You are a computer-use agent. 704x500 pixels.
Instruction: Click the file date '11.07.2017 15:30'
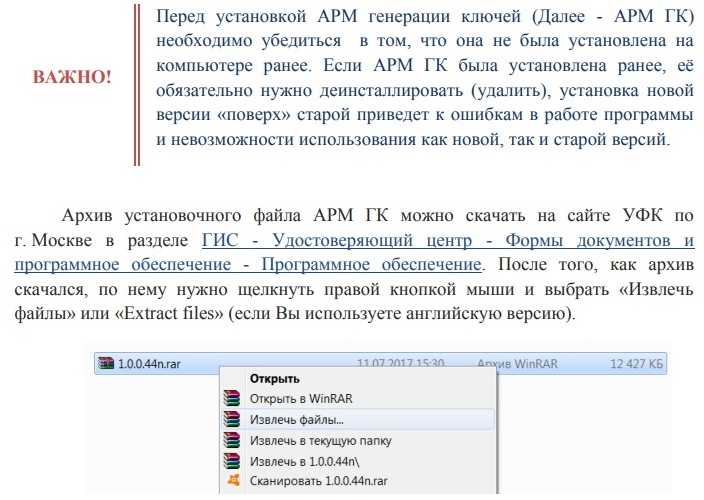(x=400, y=363)
